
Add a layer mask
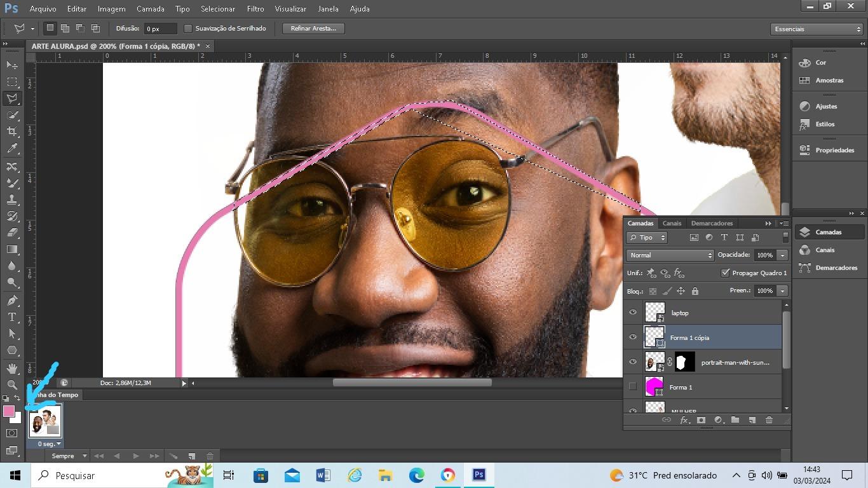(702, 420)
